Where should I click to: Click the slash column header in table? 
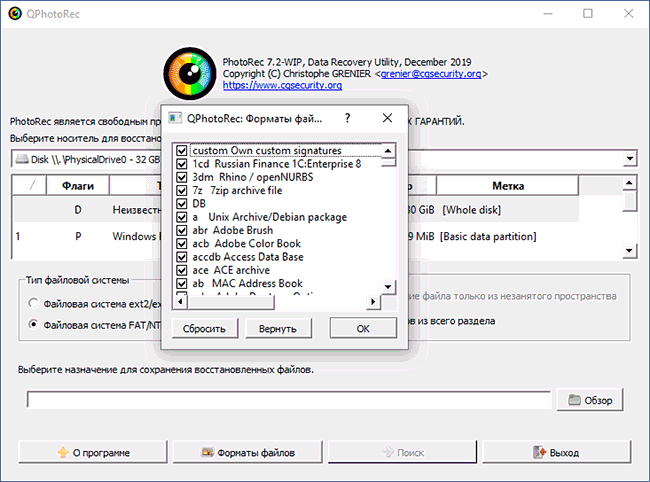coord(30,186)
